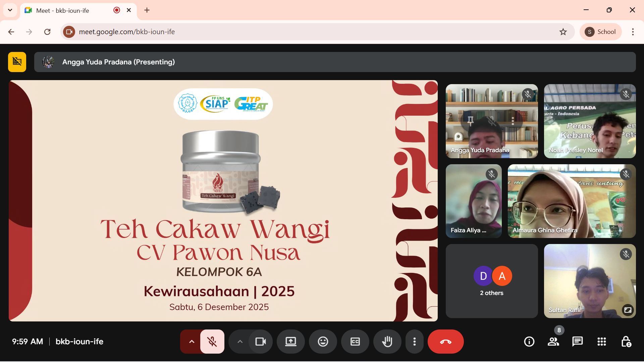The image size is (644, 362).
Task: Share your screen with Present now
Action: [x=291, y=342]
